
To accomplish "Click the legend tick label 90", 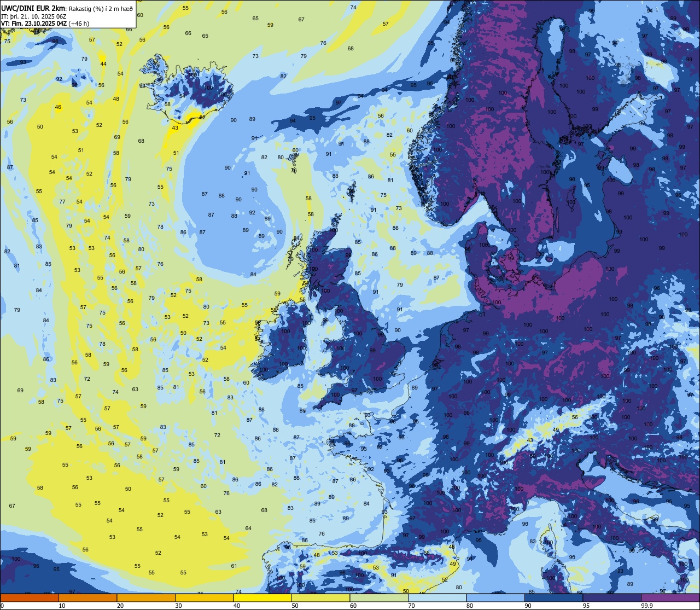I will 528,606.
